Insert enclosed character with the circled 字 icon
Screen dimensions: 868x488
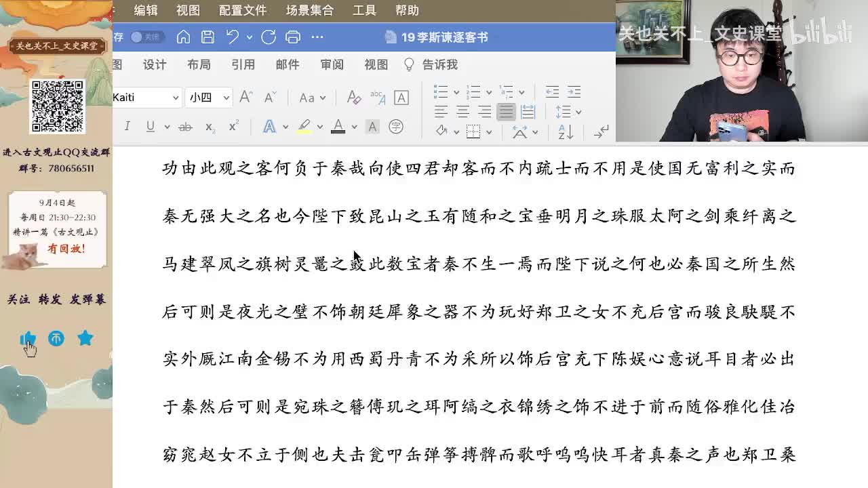[396, 126]
